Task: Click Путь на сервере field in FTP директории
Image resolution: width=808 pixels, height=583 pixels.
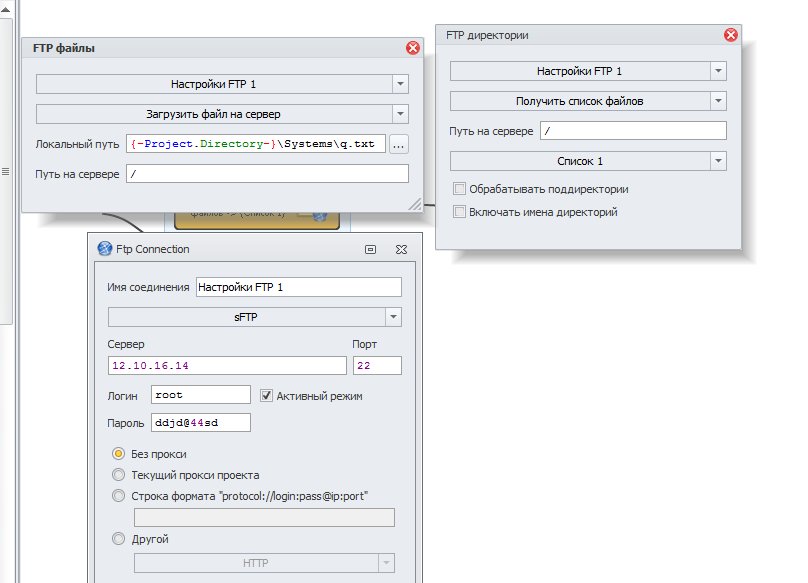Action: (633, 131)
